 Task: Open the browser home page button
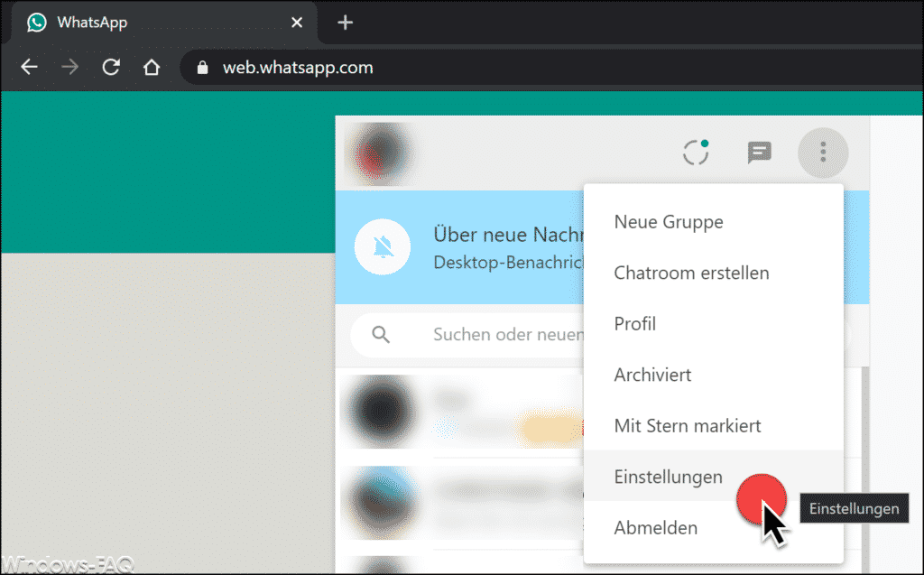(152, 67)
